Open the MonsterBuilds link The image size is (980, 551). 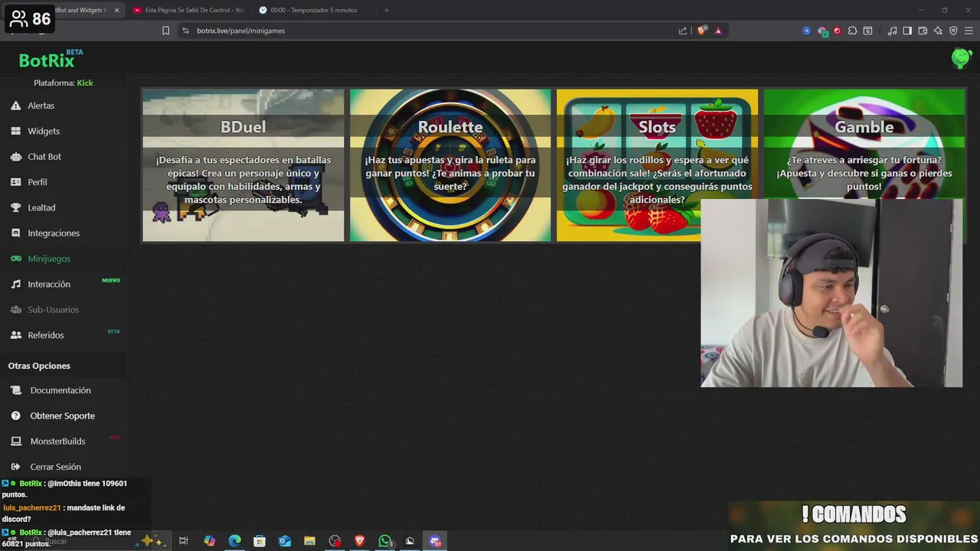pyautogui.click(x=57, y=442)
